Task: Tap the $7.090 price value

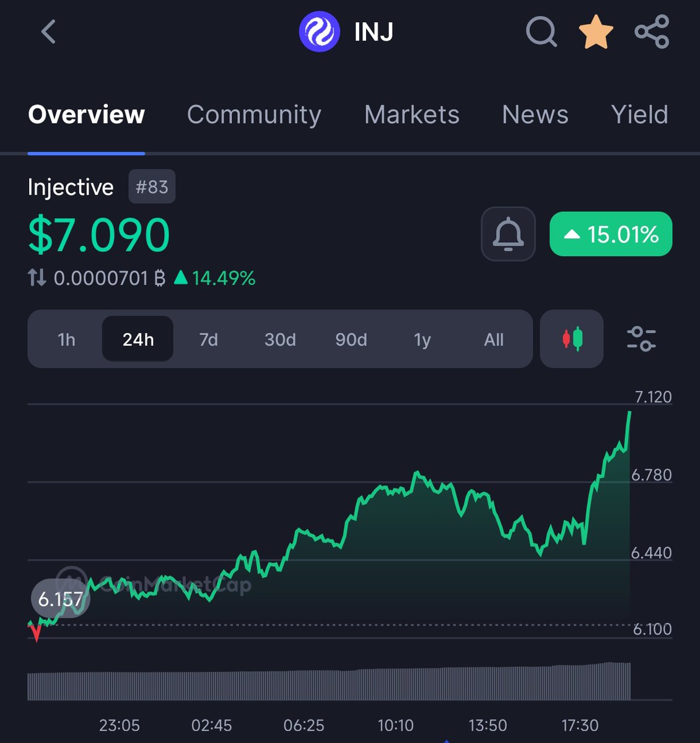Action: coord(99,235)
